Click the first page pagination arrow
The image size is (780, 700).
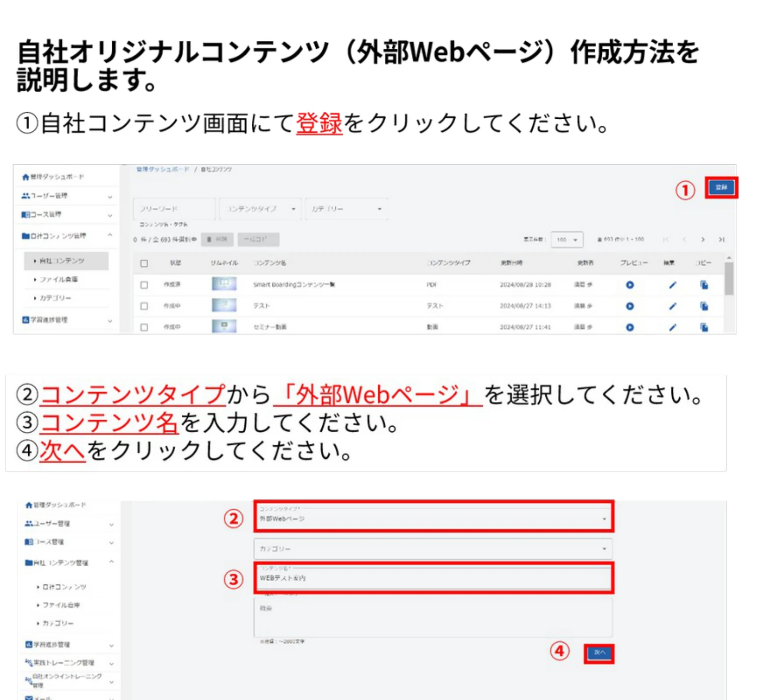point(666,240)
